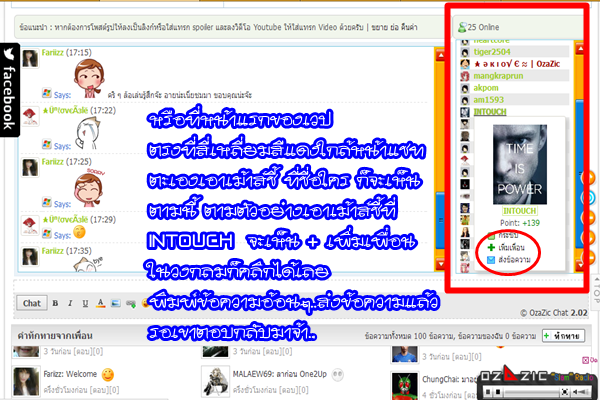
Task: Click am1593's avatar icon
Action: coord(465,100)
